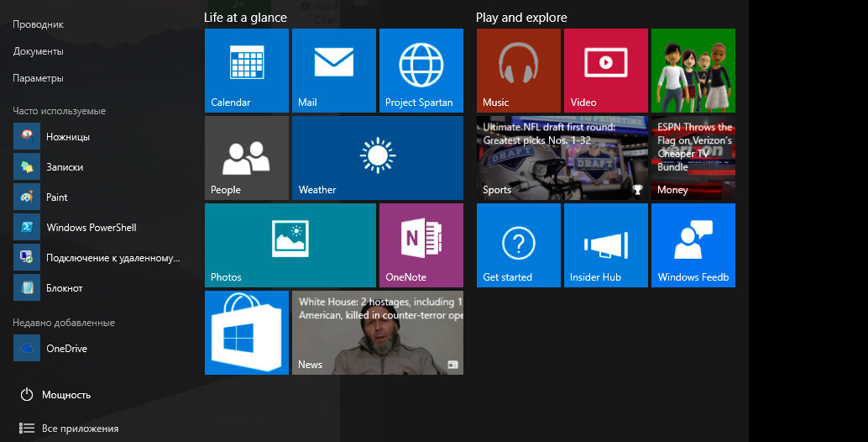Select the Ножницы label
The height and width of the screenshot is (442, 868).
pos(68,137)
